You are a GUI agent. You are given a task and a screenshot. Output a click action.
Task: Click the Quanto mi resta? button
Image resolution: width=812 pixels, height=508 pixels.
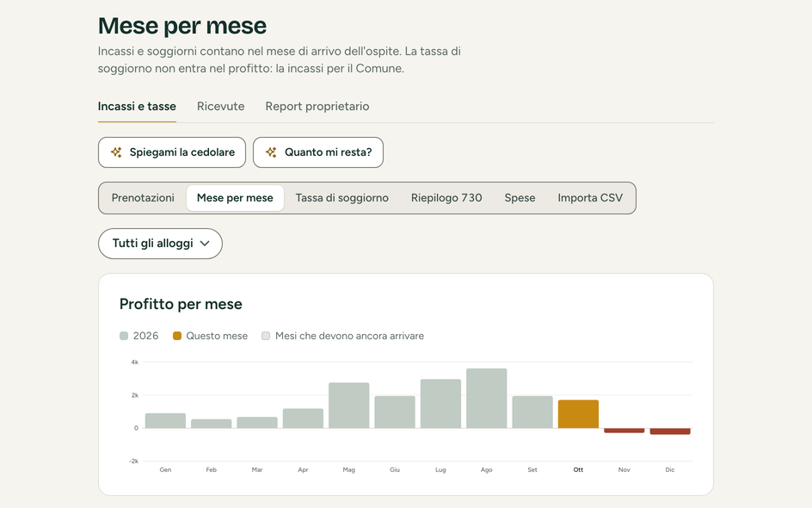pos(318,152)
